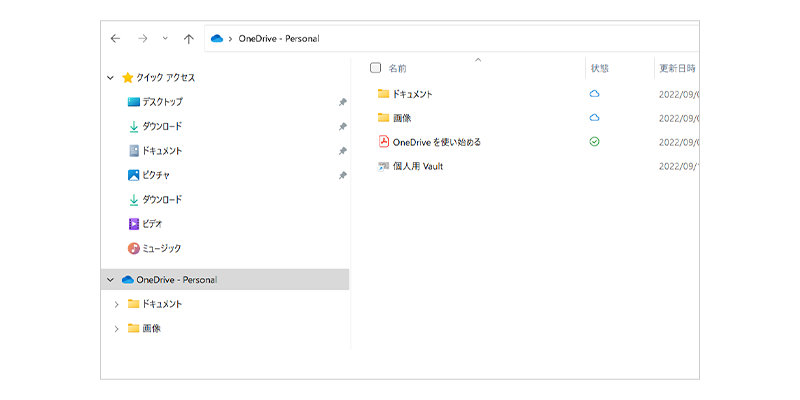Click the OneDrive cloud icon in address bar

[x=217, y=39]
